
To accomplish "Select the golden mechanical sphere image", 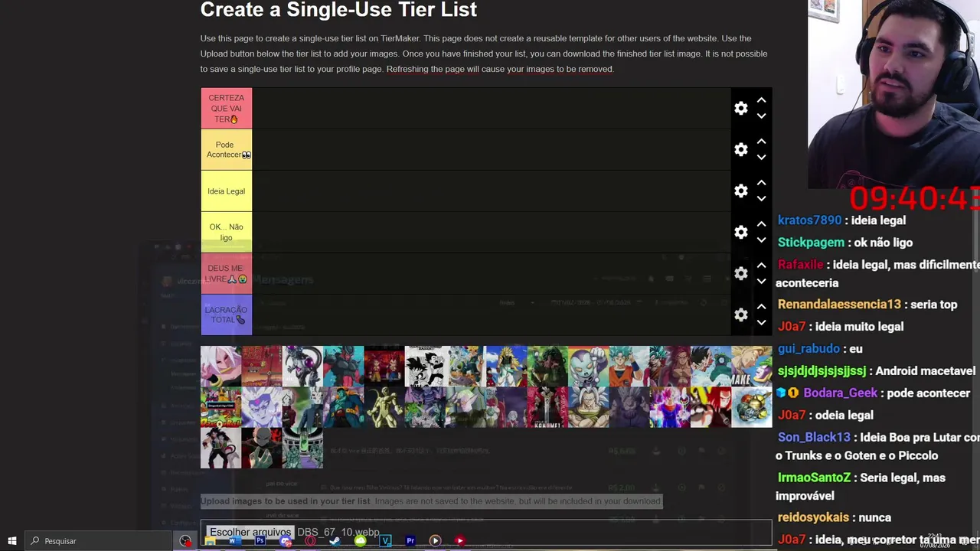I will [x=751, y=406].
